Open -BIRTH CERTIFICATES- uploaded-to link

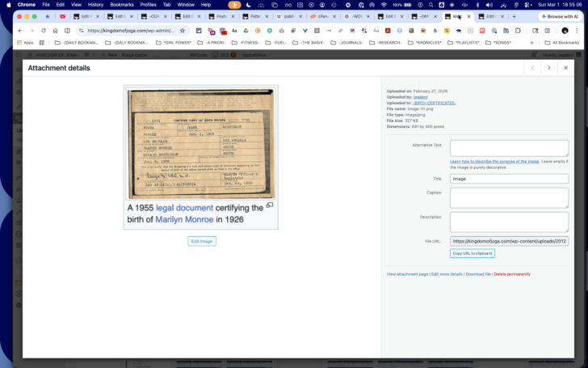[x=435, y=103]
